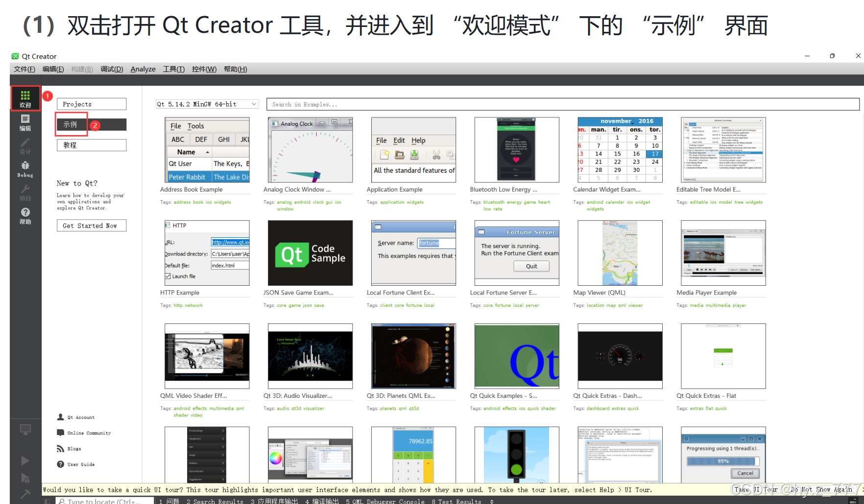Screen dimensions: 864x504
Task: Open the JSON Save Game example thumbnail
Action: pyautogui.click(x=311, y=253)
